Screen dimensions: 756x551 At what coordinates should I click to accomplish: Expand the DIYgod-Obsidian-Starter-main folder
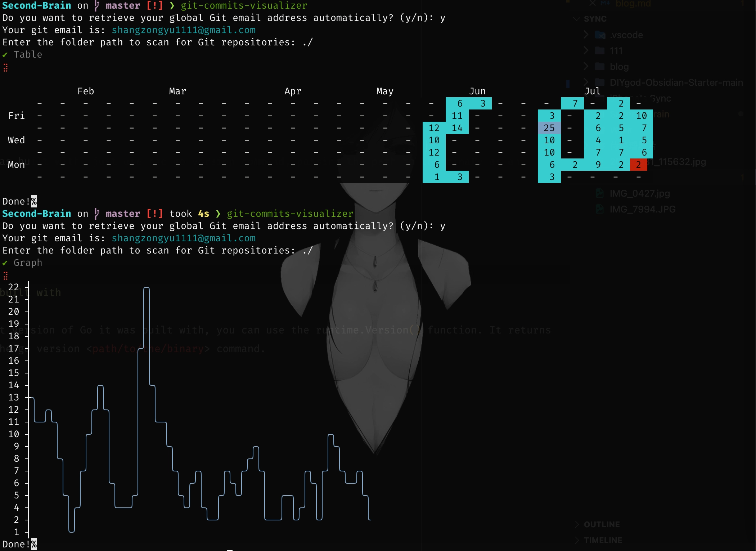586,82
